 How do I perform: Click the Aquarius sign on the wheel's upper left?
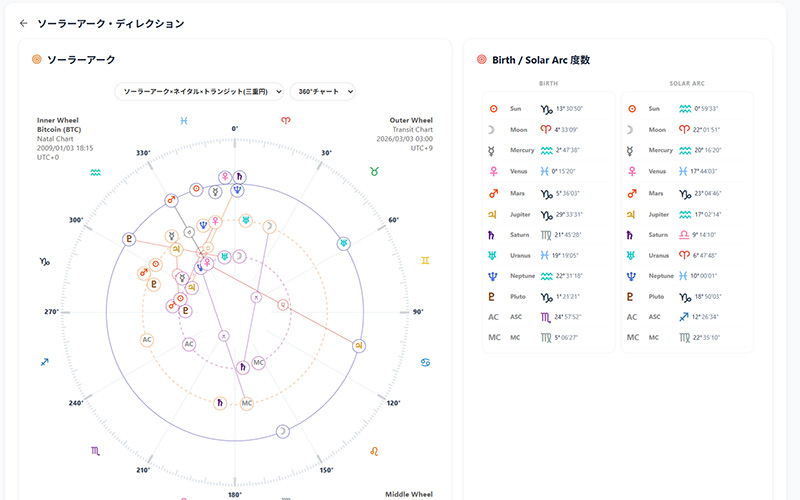click(95, 172)
